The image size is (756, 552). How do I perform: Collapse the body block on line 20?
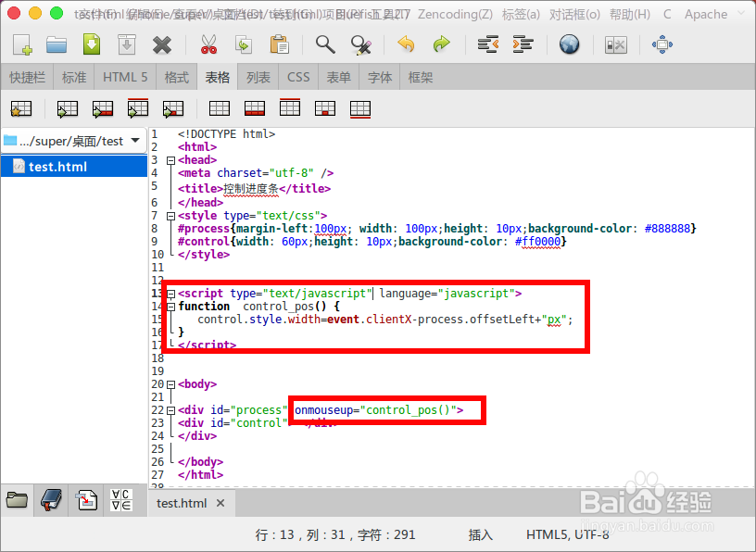(x=170, y=384)
